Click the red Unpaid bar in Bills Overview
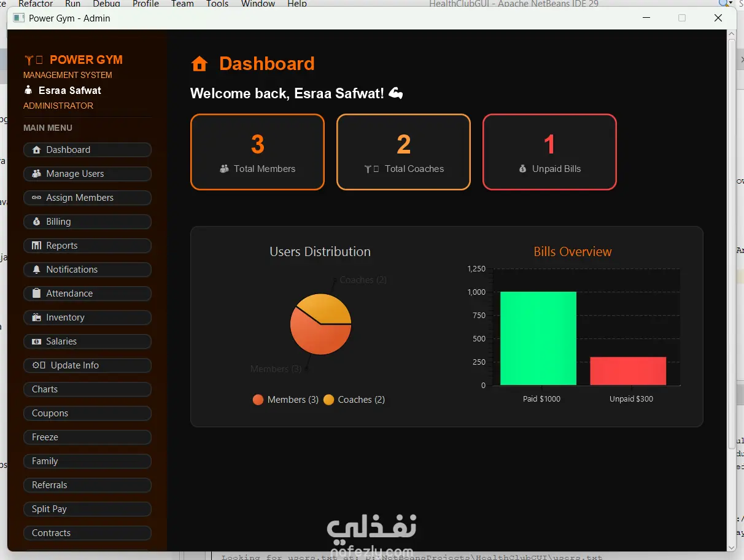This screenshot has height=560, width=744. (628, 371)
